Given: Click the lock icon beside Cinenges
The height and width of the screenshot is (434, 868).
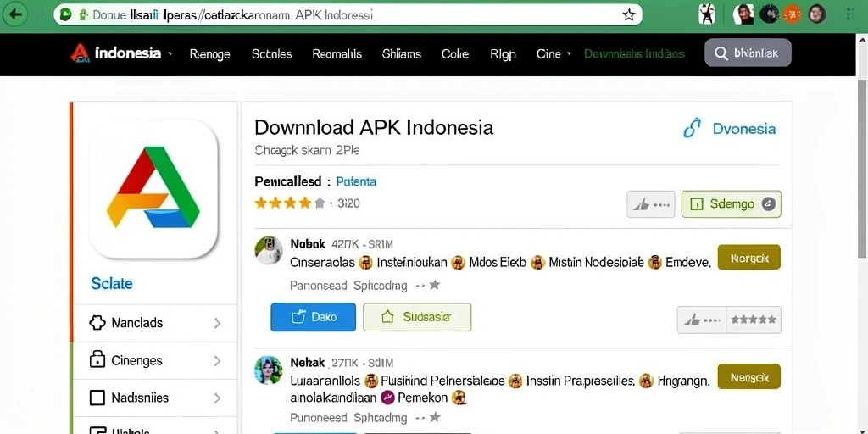Looking at the screenshot, I should point(97,359).
